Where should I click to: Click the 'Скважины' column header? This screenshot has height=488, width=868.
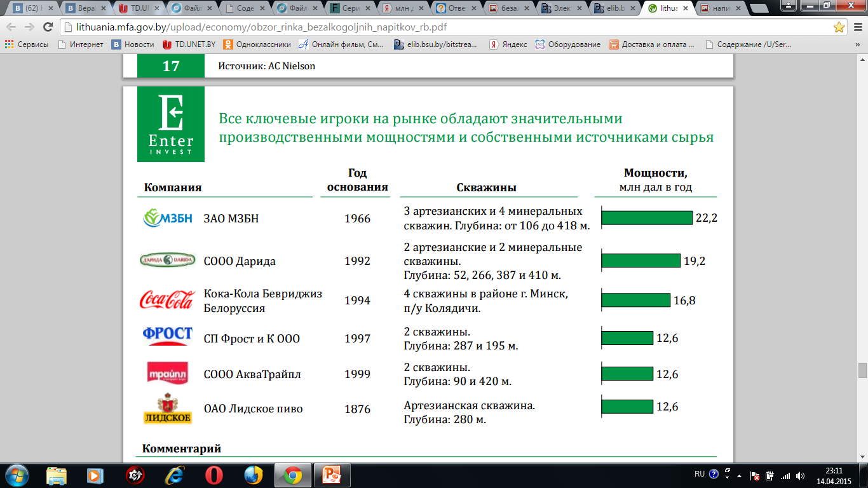(487, 187)
